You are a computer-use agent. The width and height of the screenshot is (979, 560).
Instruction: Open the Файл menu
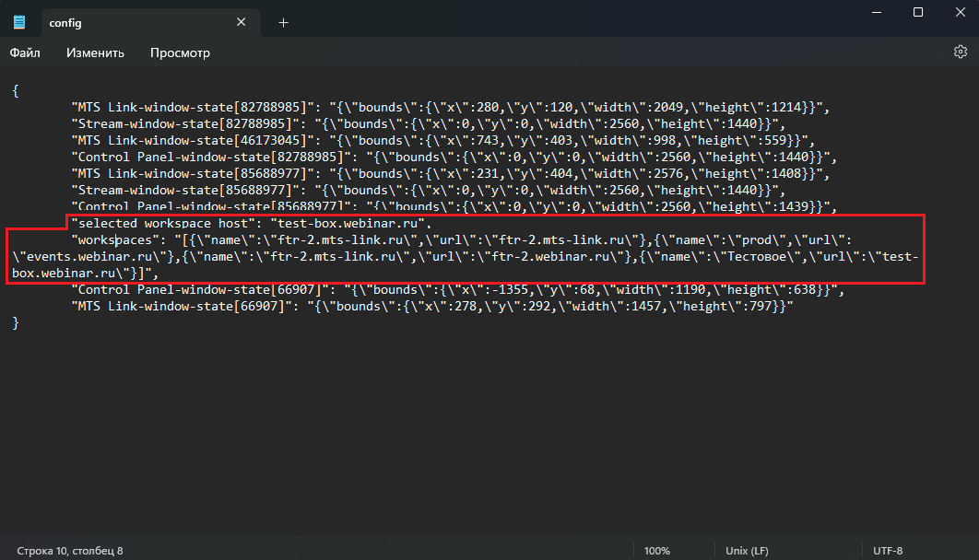point(25,53)
